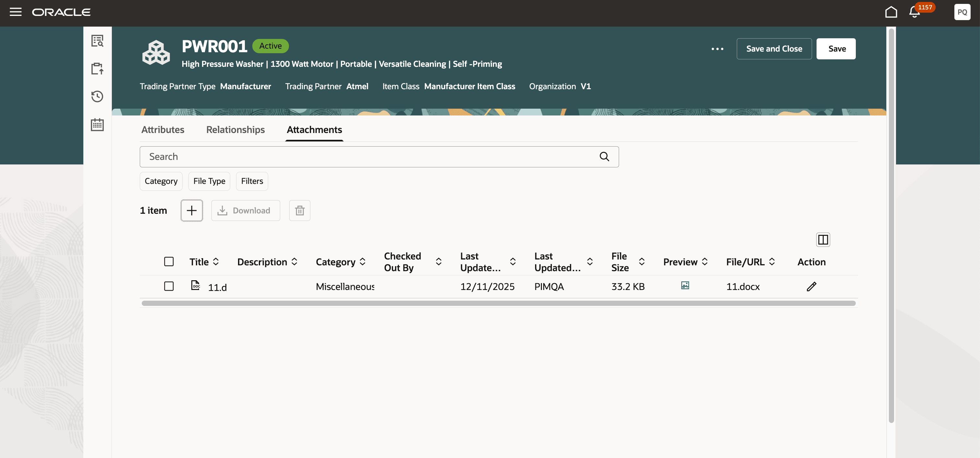Screen dimensions: 980x458
Task: Click the Save and Close button
Action: click(x=774, y=49)
